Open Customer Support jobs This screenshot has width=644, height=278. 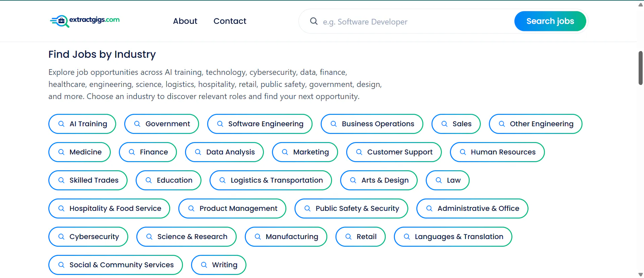pyautogui.click(x=394, y=152)
